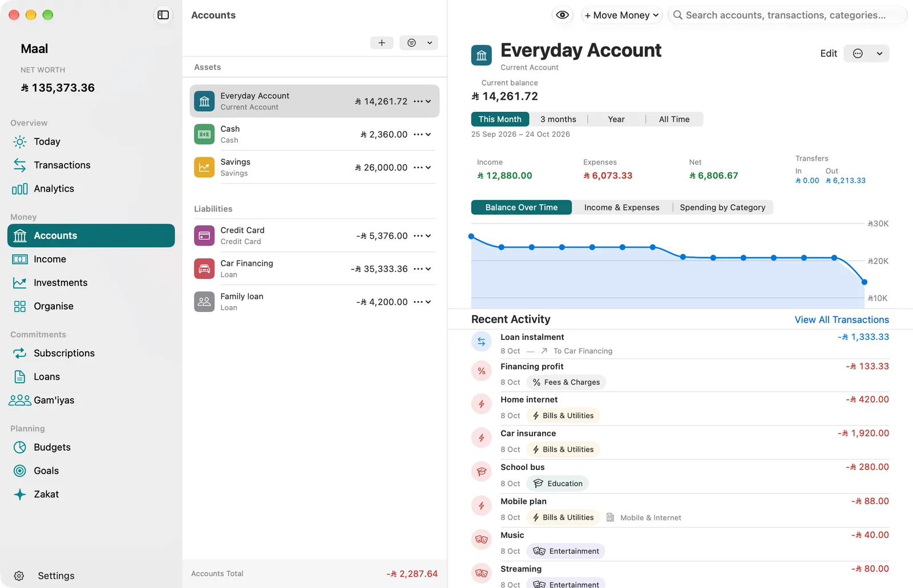The image size is (913, 588).
Task: Open View All Transactions link
Action: point(842,320)
